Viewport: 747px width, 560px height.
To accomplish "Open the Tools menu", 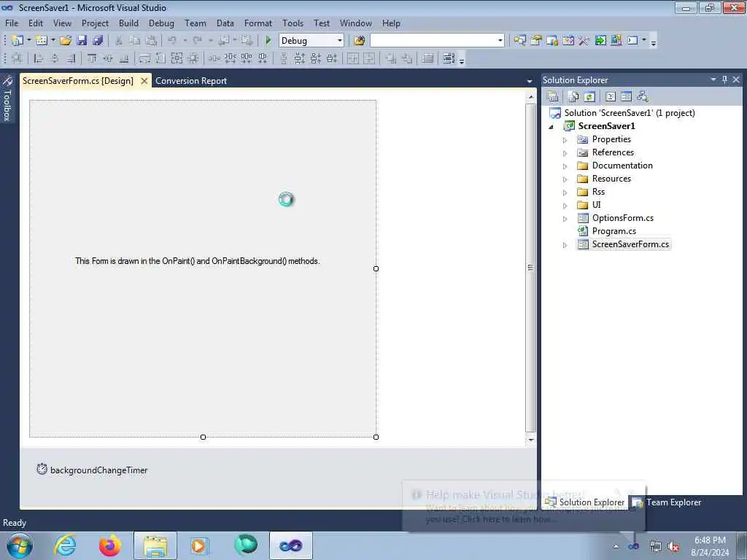I will [293, 23].
